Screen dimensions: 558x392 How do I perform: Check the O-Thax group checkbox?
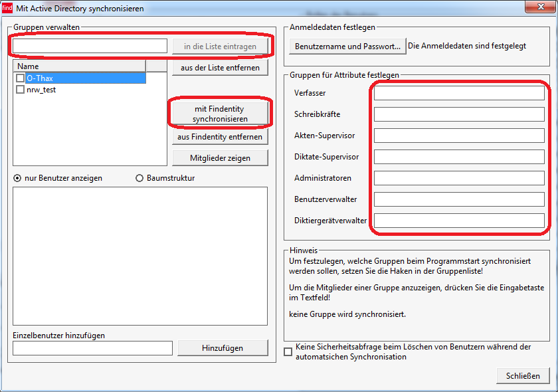click(x=21, y=78)
